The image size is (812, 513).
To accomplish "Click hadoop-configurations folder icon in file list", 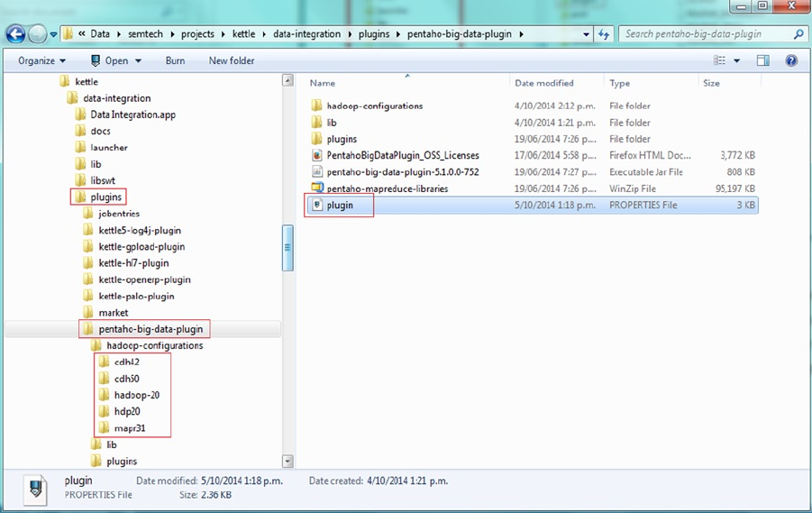I will pos(317,105).
